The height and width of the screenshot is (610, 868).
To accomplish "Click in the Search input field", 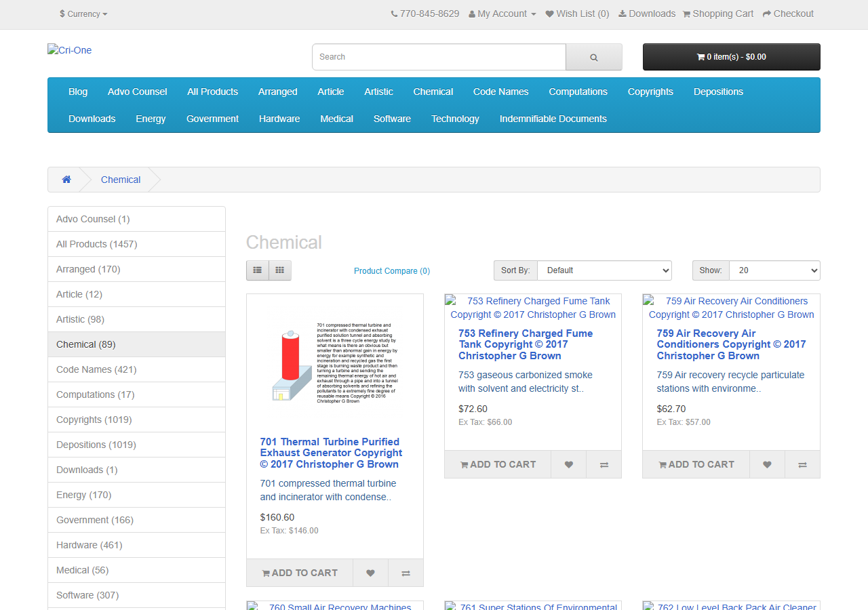I will click(x=439, y=57).
